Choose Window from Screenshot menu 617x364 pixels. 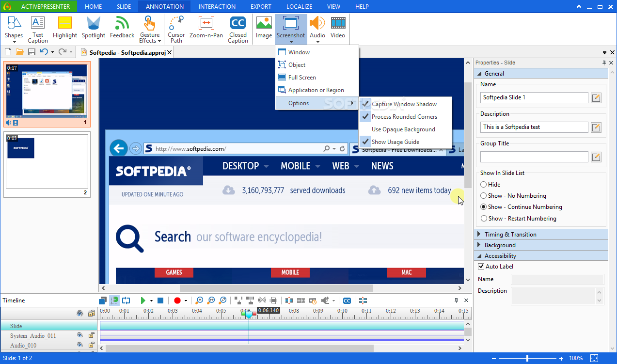(317, 52)
